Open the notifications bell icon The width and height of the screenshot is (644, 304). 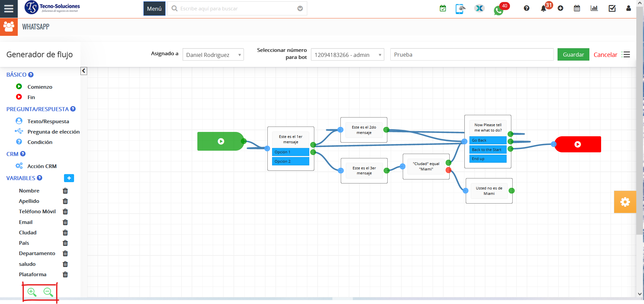(x=543, y=9)
